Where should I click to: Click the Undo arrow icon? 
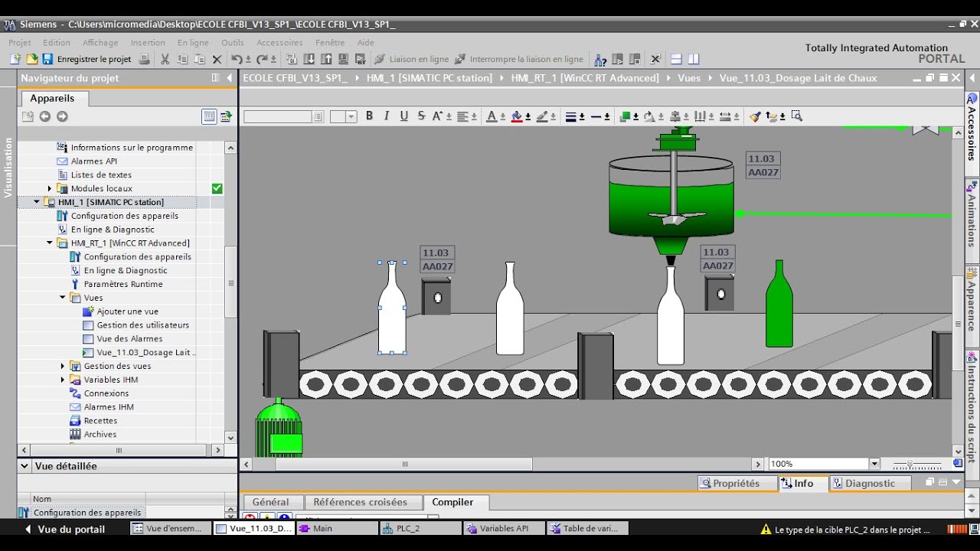point(237,59)
